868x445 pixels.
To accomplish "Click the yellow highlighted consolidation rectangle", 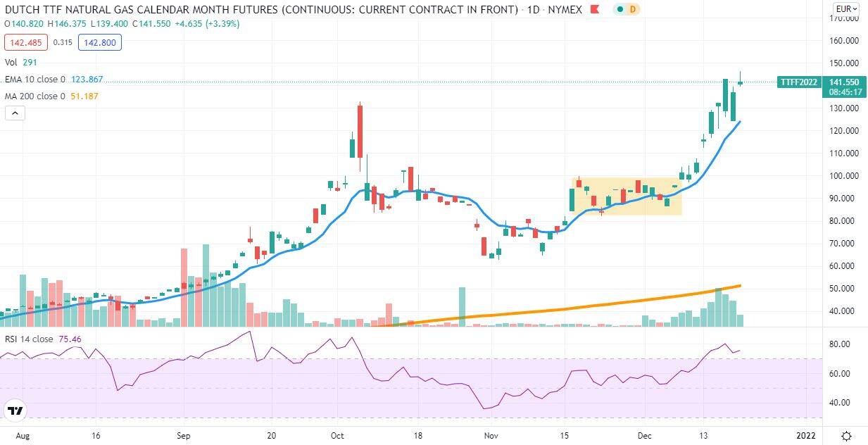I will 626,196.
